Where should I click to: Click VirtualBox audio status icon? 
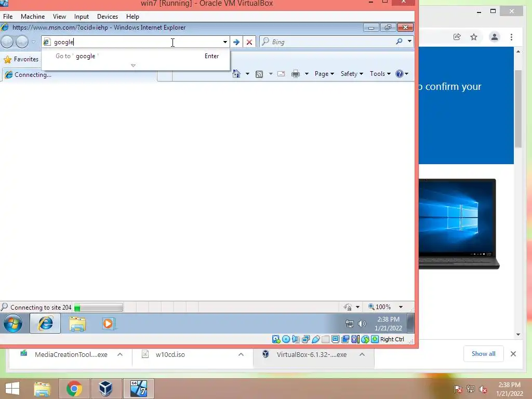pos(296,339)
